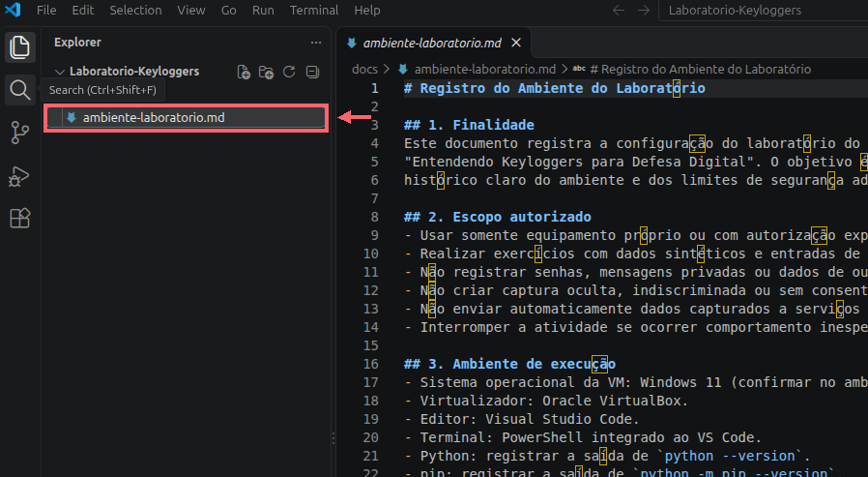
Task: Click the Explorer panel title
Action: (77, 43)
